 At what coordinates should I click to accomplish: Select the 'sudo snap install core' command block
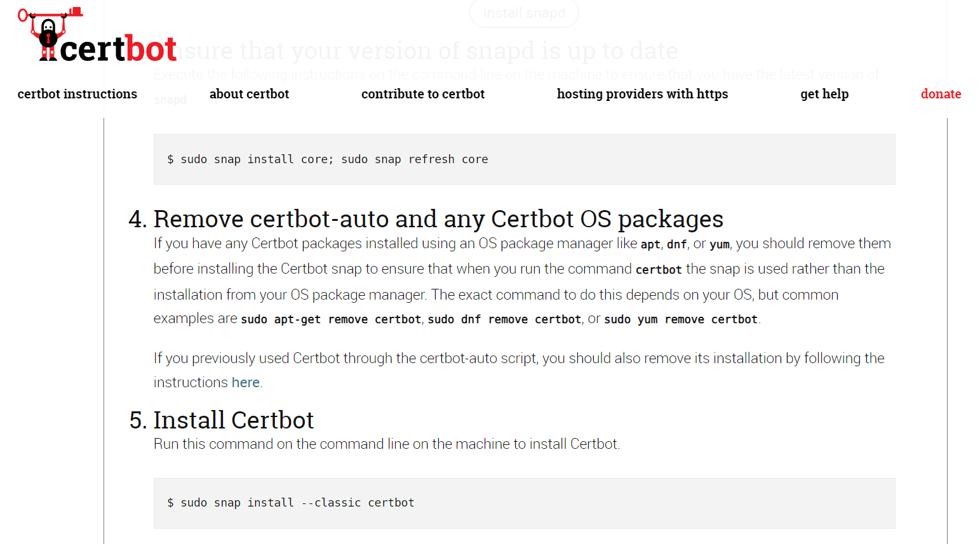click(328, 159)
